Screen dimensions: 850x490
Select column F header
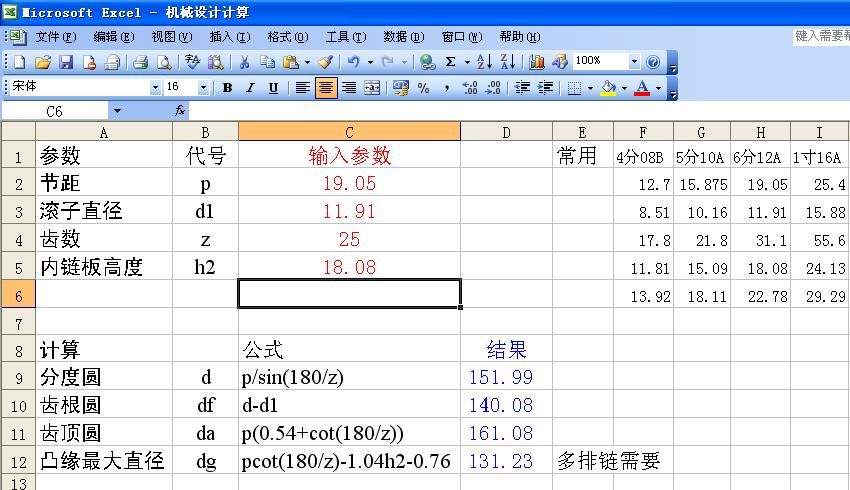click(x=643, y=132)
